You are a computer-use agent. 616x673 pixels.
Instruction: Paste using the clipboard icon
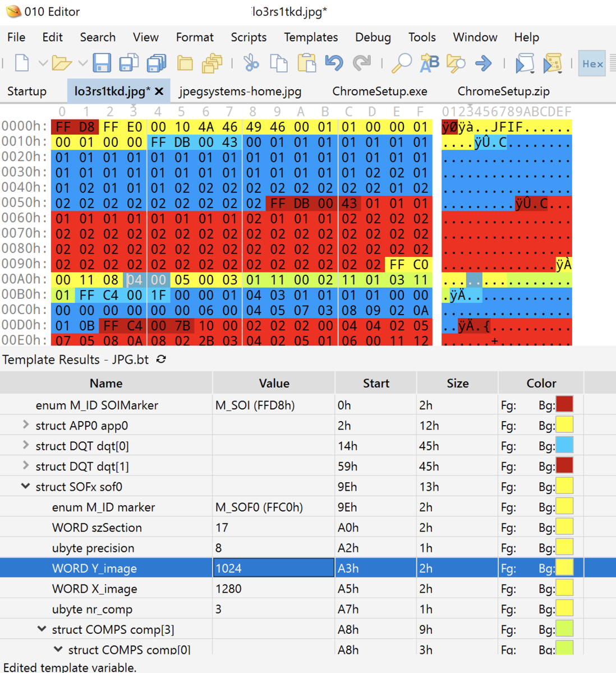point(306,63)
